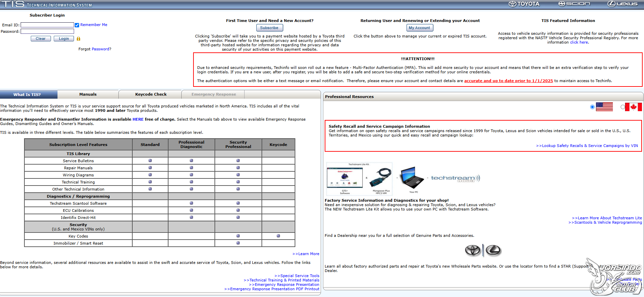Click Security Professional bullet in Immobilizer row

238,243
